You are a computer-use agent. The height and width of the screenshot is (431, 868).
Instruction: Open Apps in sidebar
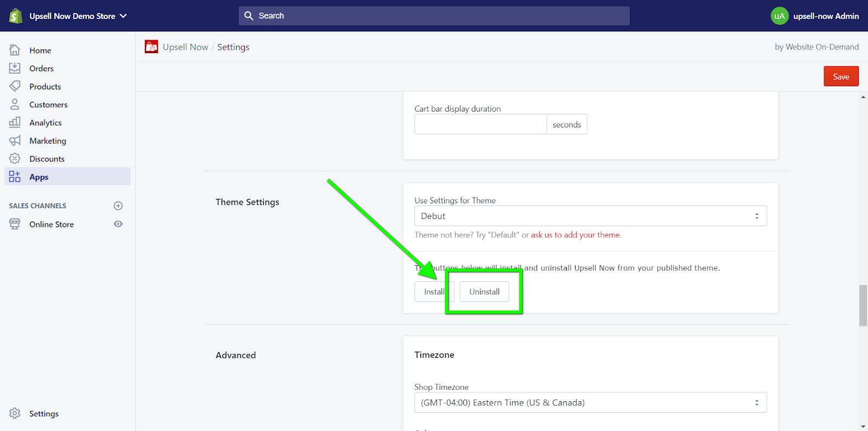point(68,176)
